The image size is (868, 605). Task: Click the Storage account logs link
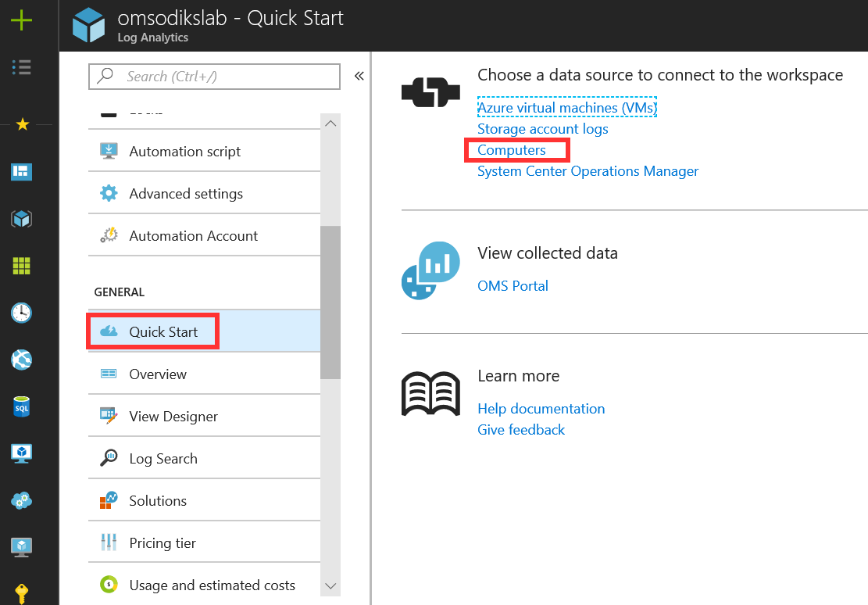tap(542, 128)
